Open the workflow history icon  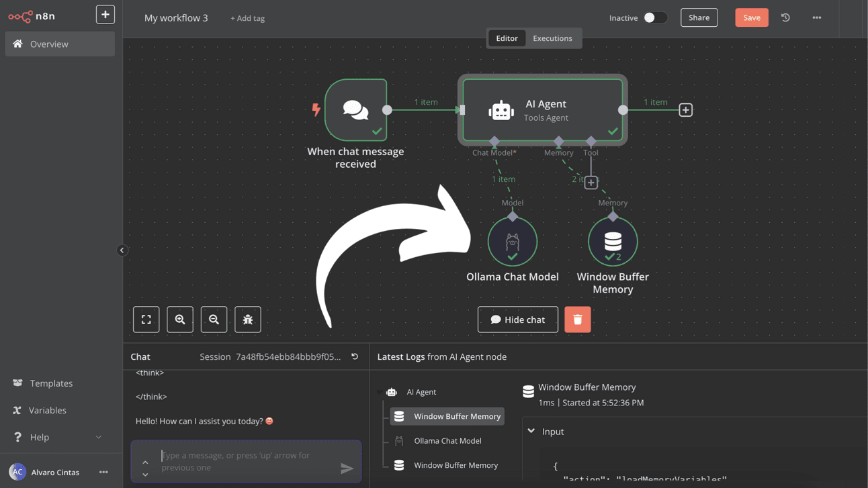click(785, 17)
